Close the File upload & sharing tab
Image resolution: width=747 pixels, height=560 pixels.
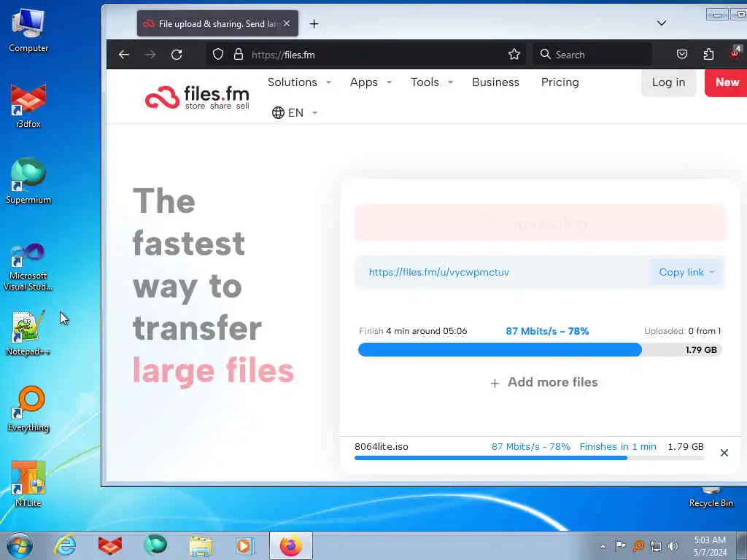pyautogui.click(x=286, y=23)
